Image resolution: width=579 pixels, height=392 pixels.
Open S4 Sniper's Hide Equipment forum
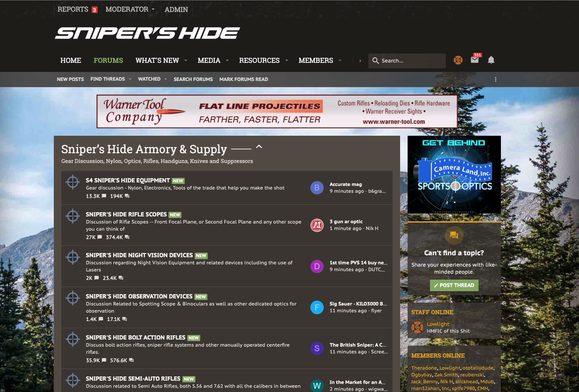[x=128, y=180]
